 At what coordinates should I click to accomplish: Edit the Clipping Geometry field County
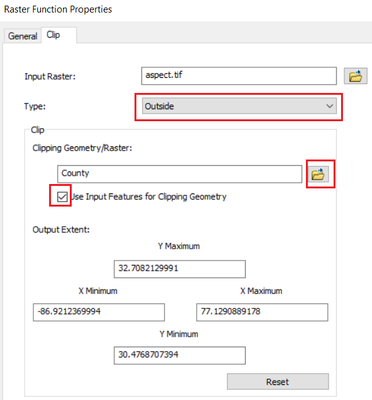tap(180, 174)
